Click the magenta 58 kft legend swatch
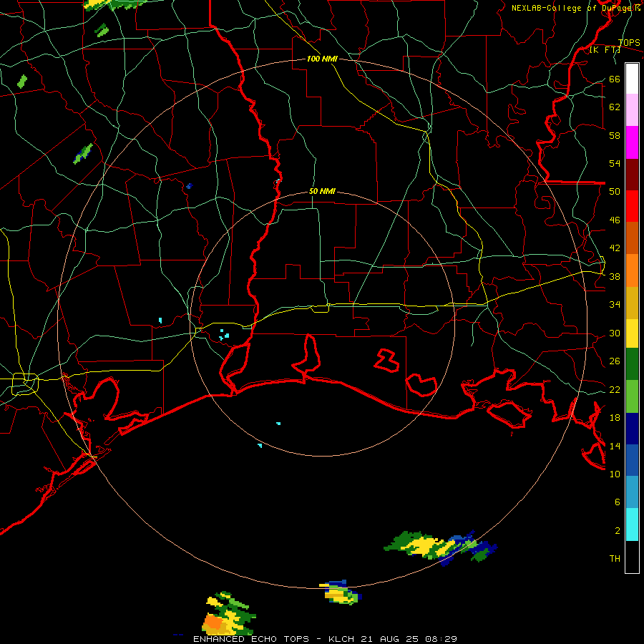Screen dimensions: 644x644 tap(632, 142)
